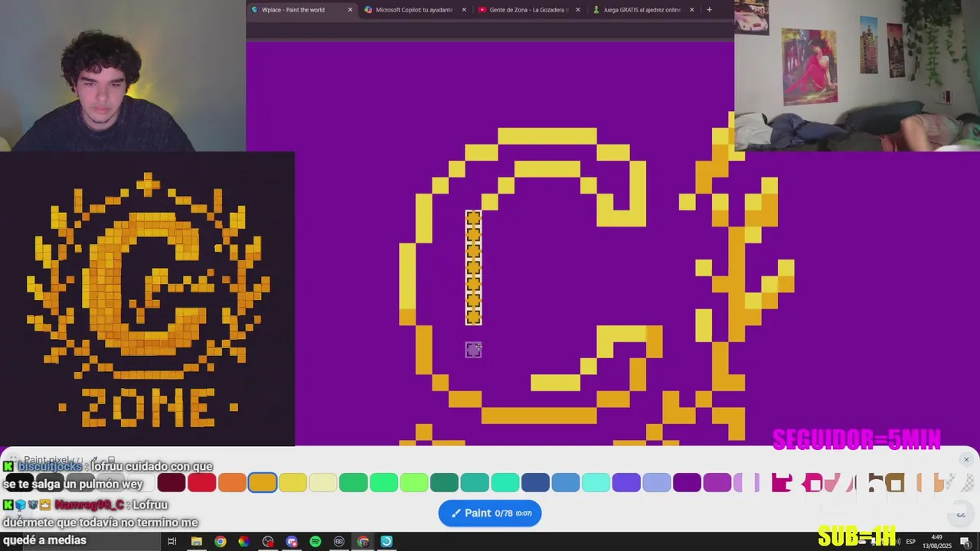Image resolution: width=980 pixels, height=551 pixels.
Task: Pick the light turquoise swatch
Action: pos(505,482)
